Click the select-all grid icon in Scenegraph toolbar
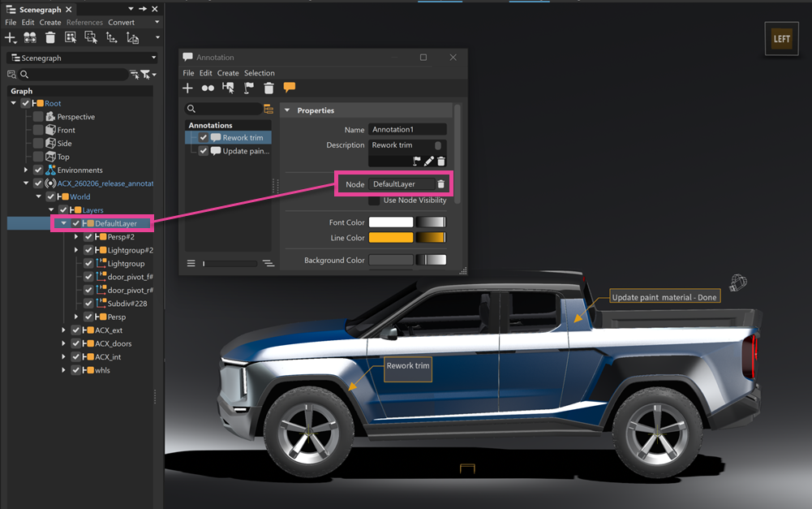This screenshot has width=812, height=509. (71, 37)
